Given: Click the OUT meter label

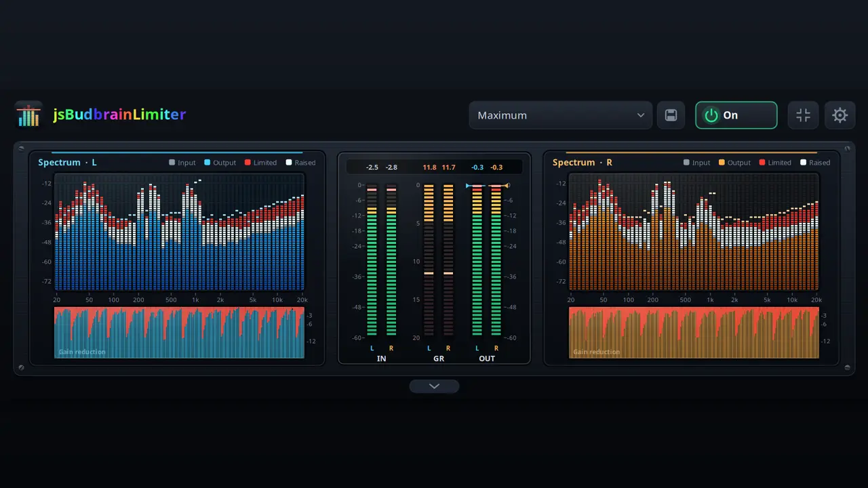Looking at the screenshot, I should coord(487,359).
